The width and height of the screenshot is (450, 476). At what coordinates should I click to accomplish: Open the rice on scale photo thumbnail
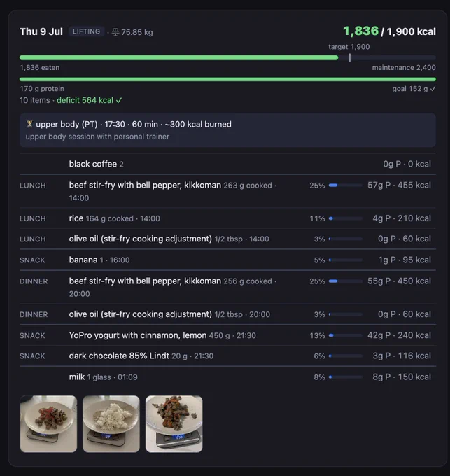111,423
